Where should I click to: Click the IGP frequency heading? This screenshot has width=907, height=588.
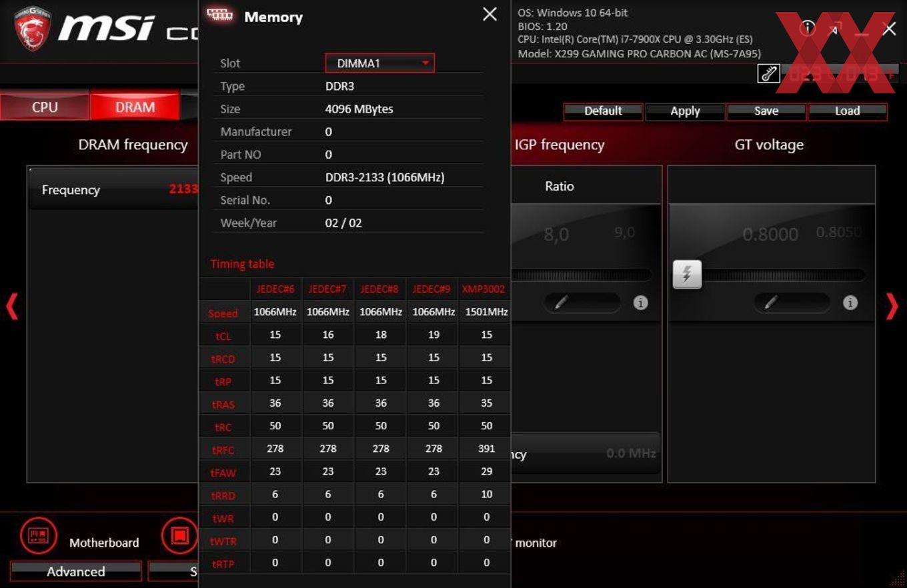560,145
